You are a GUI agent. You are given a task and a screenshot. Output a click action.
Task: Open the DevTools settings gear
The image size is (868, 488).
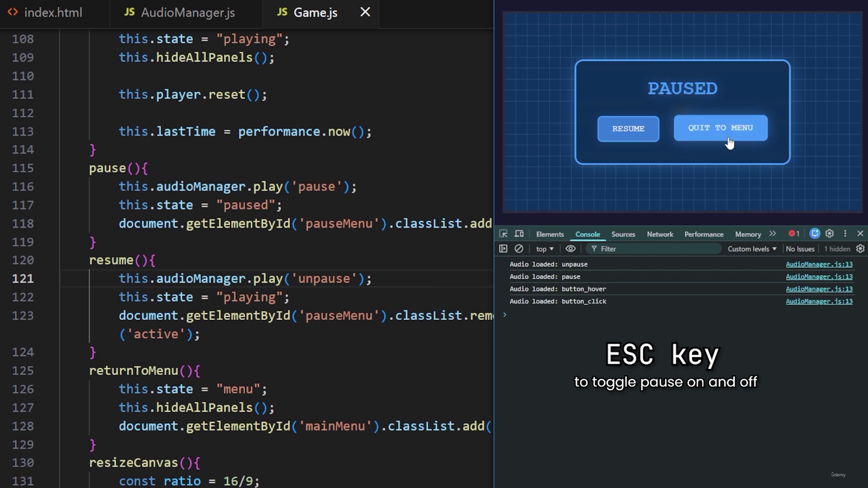829,233
